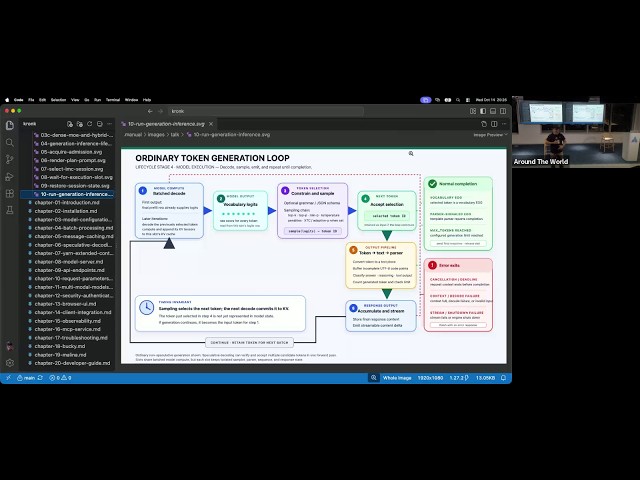Open chapter-09-api-endpoints.md file
Image resolution: width=640 pixels, height=480 pixels.
tap(68, 270)
